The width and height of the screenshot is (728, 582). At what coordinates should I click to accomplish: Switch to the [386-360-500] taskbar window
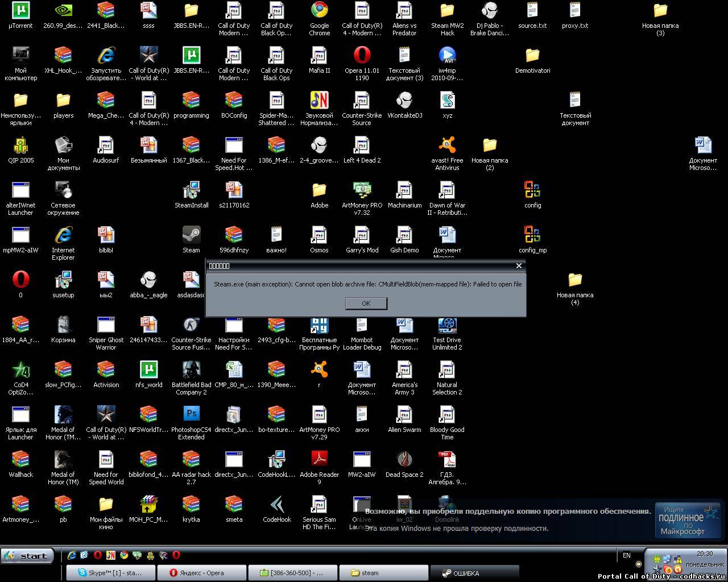click(x=293, y=573)
